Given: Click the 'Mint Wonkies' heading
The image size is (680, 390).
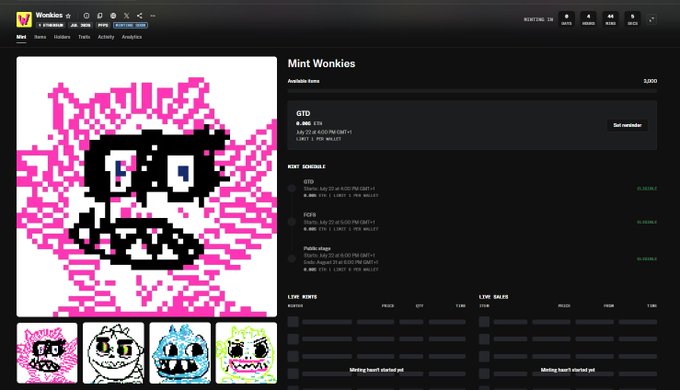Looking at the screenshot, I should point(321,64).
